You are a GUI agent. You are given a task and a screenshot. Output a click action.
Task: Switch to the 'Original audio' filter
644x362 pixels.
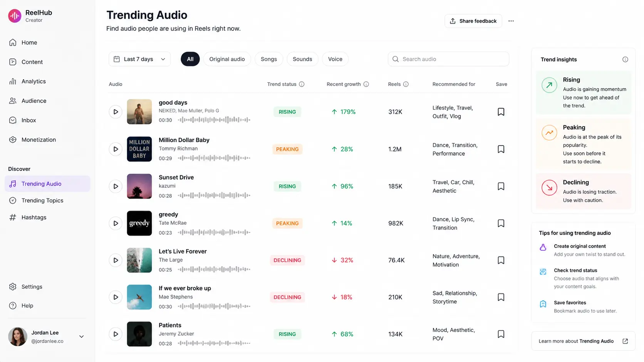pyautogui.click(x=227, y=59)
